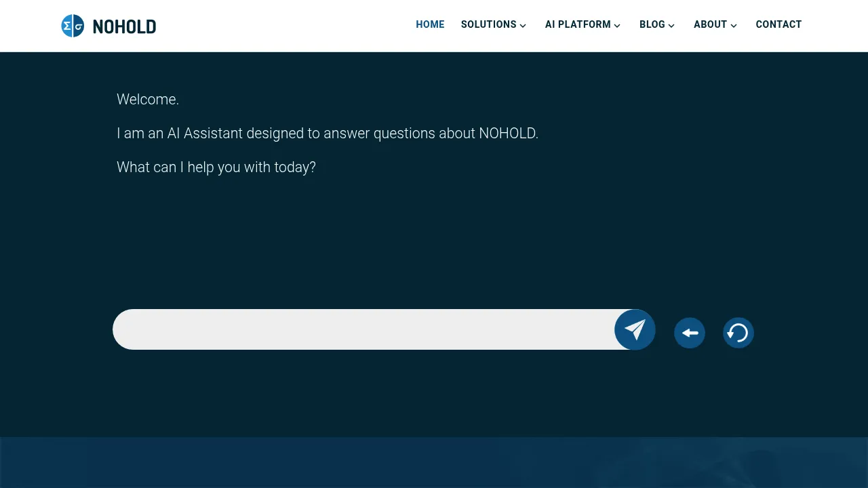Expand the ABOUT dropdown chevron
Image resolution: width=868 pixels, height=488 pixels.
(x=734, y=26)
